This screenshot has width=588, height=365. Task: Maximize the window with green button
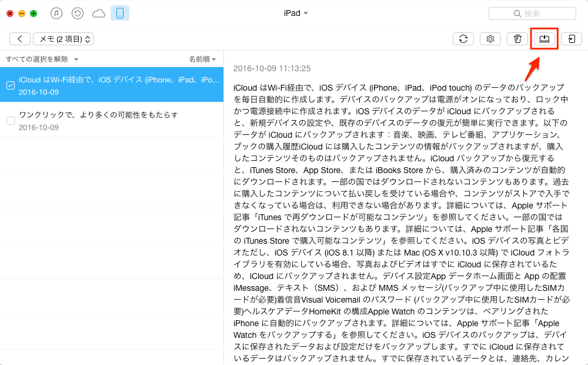(34, 14)
